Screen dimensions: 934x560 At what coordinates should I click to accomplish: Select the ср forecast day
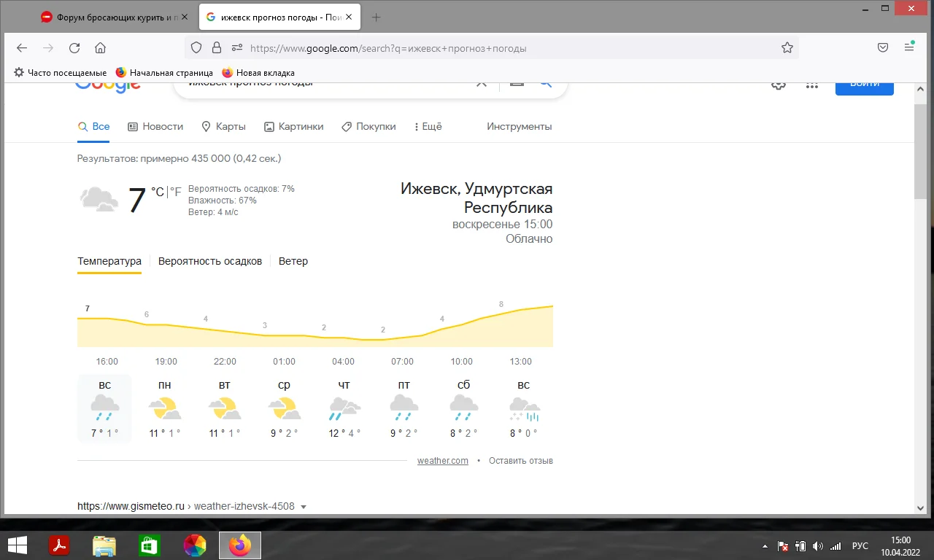[284, 409]
